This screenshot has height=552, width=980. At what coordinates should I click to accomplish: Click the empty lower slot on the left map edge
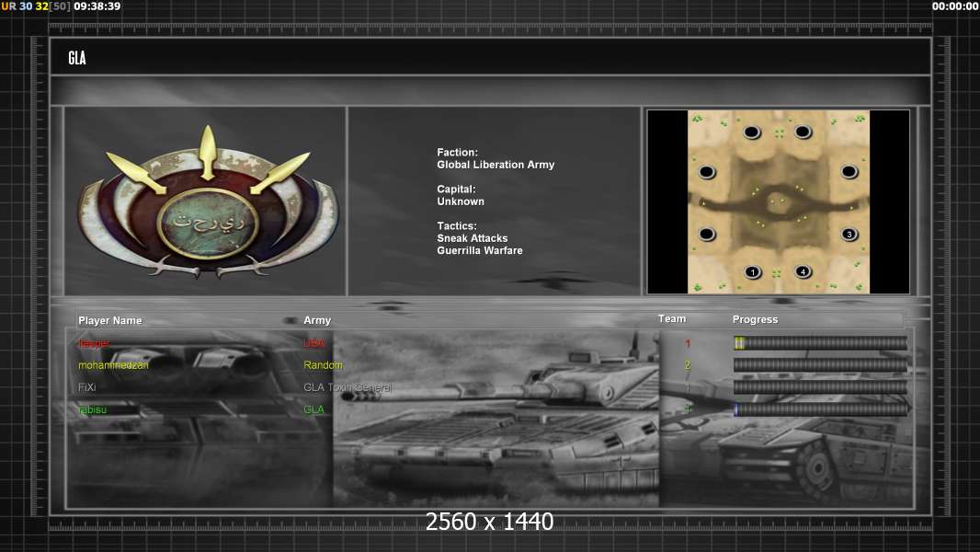tap(706, 235)
